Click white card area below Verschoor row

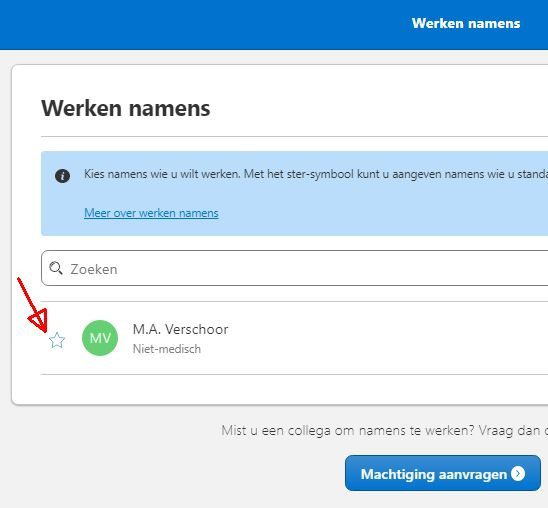[x=280, y=390]
